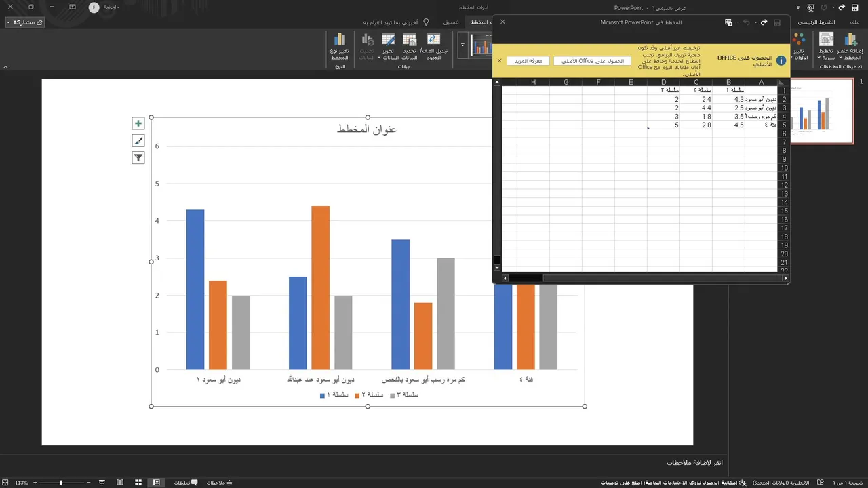Viewport: 868px width, 488px height.
Task: Open Chart Styles paintbrush button
Action: pos(138,141)
